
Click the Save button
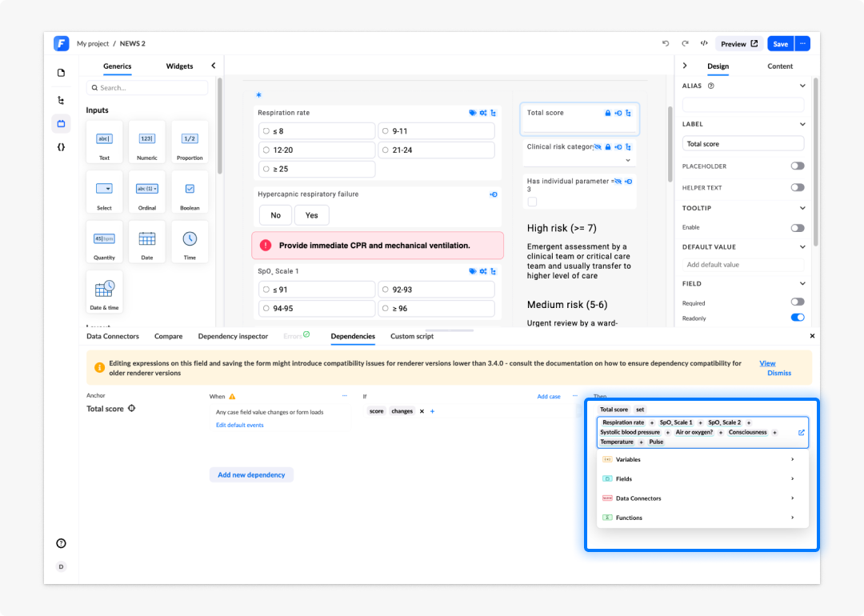click(780, 43)
